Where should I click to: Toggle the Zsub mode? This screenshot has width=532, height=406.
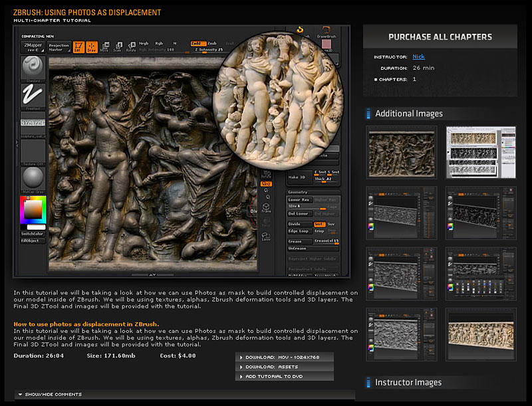(x=212, y=43)
